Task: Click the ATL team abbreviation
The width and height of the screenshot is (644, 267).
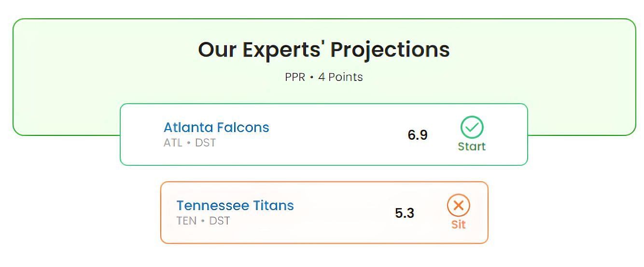Action: pyautogui.click(x=173, y=143)
